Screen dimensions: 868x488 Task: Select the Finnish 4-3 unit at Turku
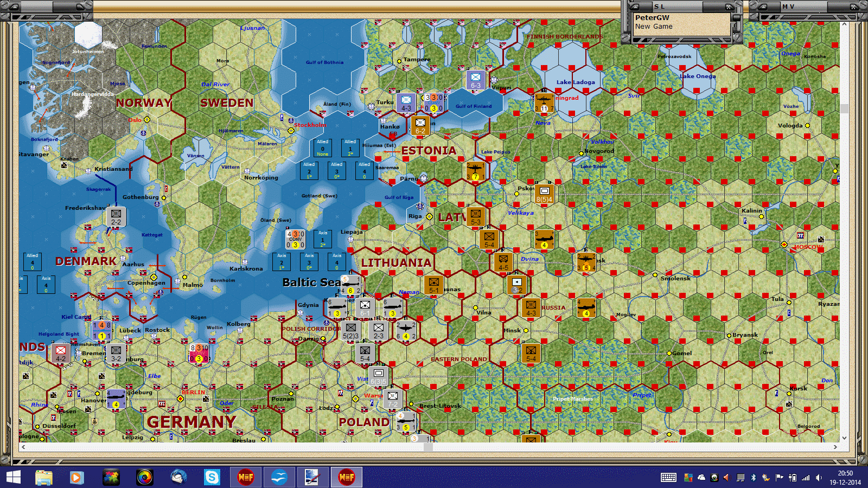[406, 102]
